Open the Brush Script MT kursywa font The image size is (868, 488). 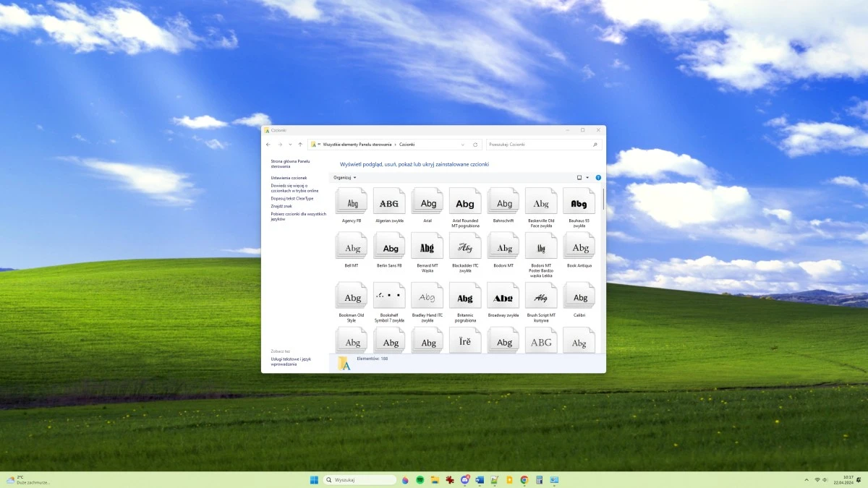pos(541,295)
